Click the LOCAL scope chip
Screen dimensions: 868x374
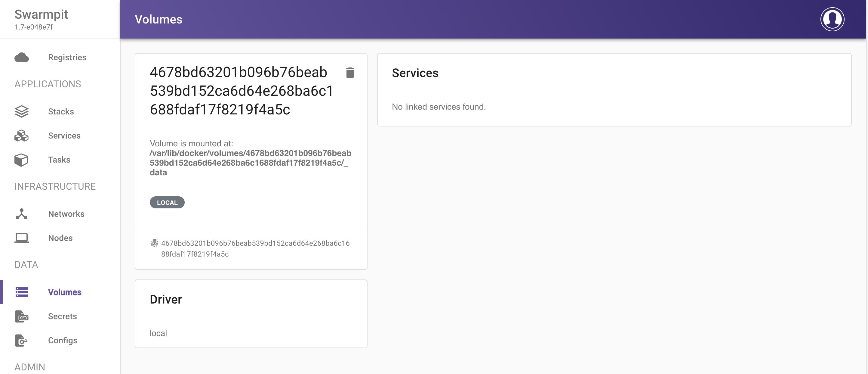coord(167,202)
